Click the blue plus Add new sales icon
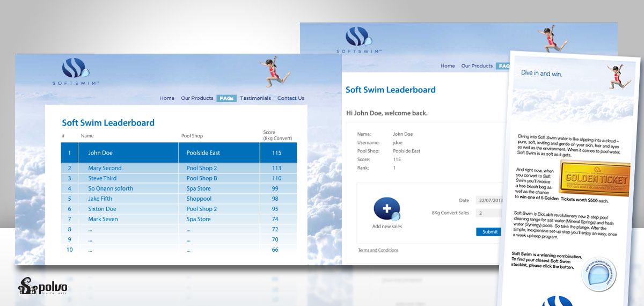Viewport: 644px width, 306px height. click(387, 209)
